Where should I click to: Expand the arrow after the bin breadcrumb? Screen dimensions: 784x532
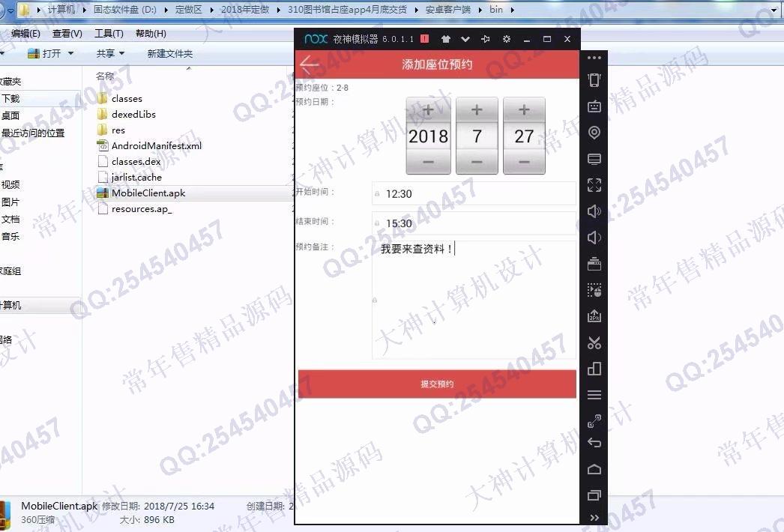click(x=513, y=10)
